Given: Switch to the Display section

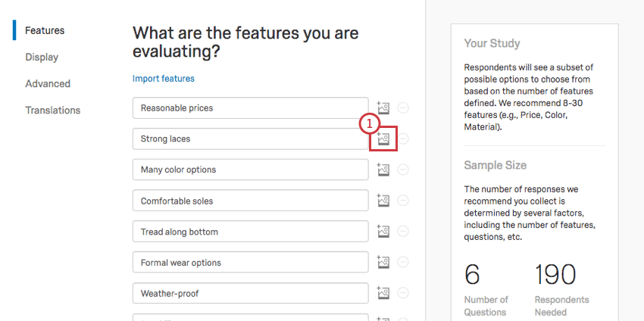Looking at the screenshot, I should [x=42, y=57].
